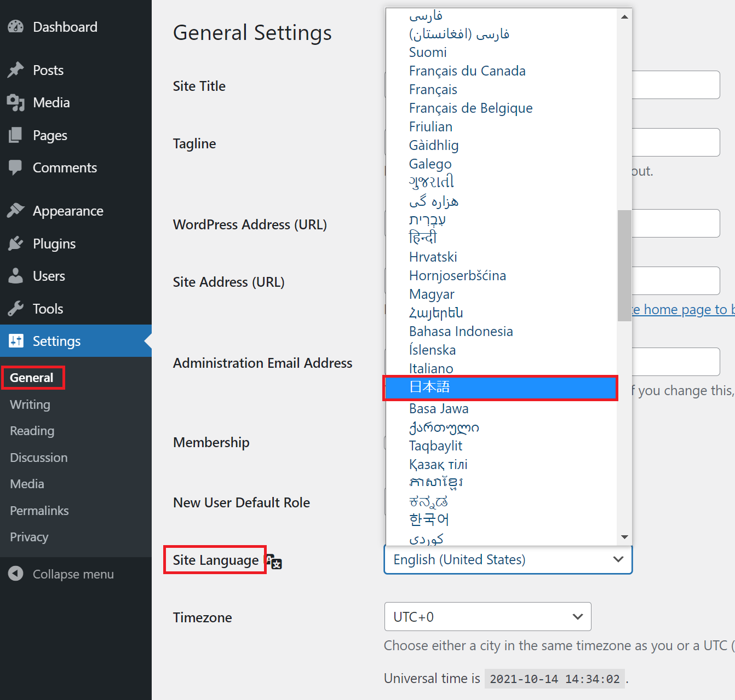Select Հայերեն language option
The height and width of the screenshot is (700, 735).
click(x=501, y=313)
